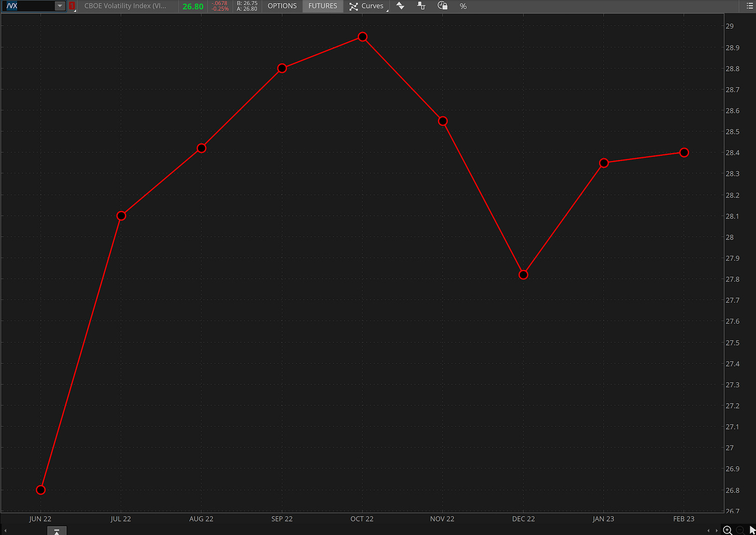This screenshot has height=535, width=756.
Task: Click the FEB 23 data point on curve
Action: click(x=684, y=152)
